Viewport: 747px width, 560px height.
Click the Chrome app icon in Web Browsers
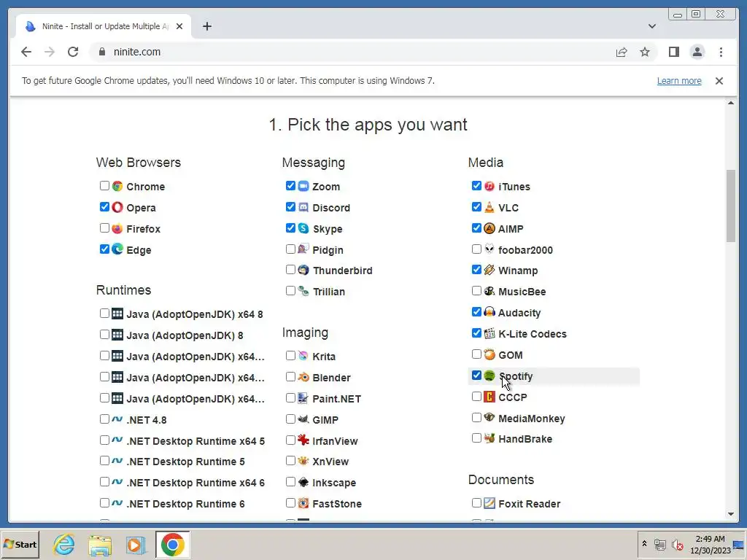point(117,186)
